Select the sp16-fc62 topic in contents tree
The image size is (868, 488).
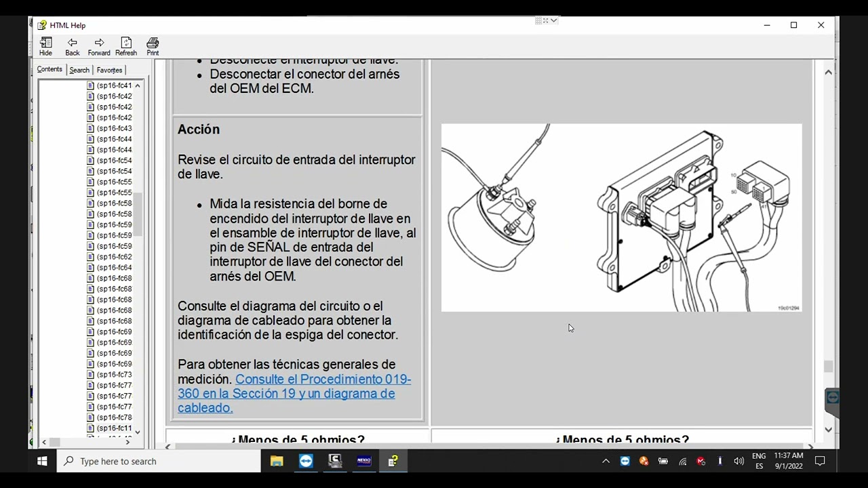(x=115, y=257)
